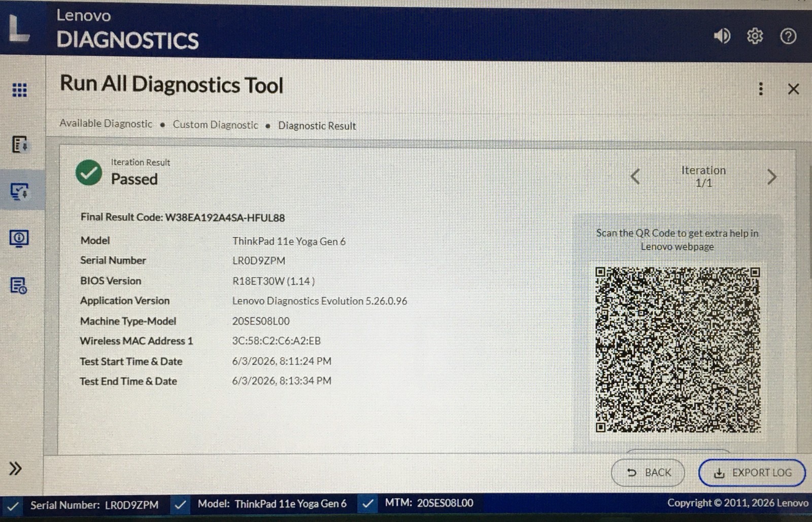Open the log history sidebar icon
This screenshot has height=522, width=812.
pos(19,286)
